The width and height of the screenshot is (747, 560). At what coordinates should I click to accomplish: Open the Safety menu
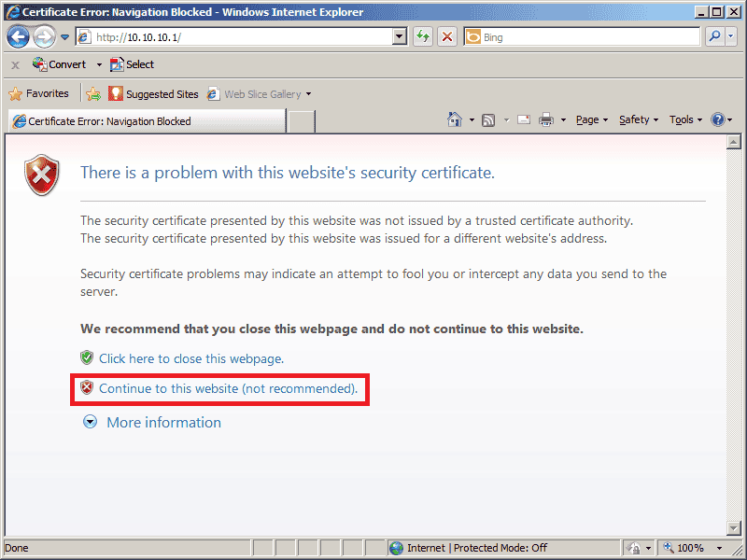tap(639, 119)
